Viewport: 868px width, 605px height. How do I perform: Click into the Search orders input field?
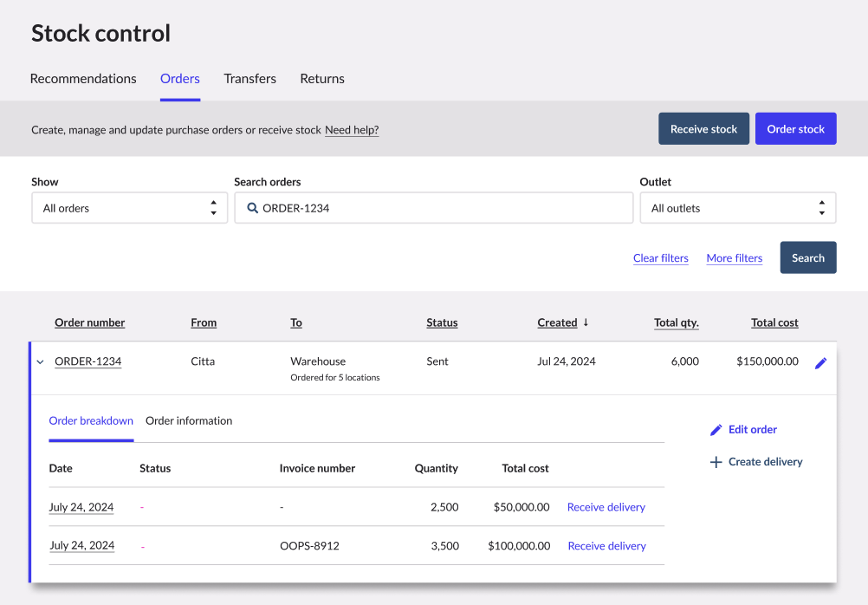coord(433,208)
